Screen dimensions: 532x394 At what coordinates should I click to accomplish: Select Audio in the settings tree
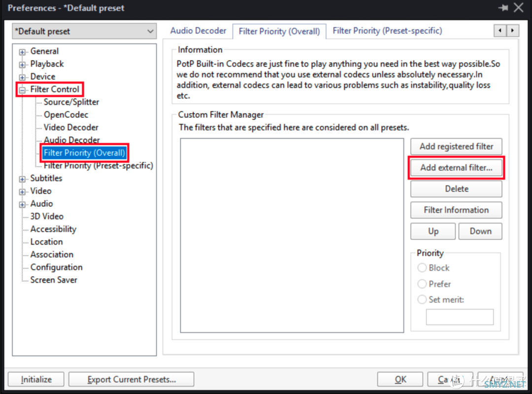[41, 203]
